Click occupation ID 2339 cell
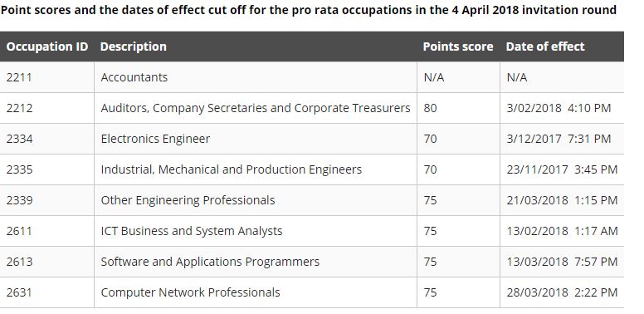 tap(46, 200)
